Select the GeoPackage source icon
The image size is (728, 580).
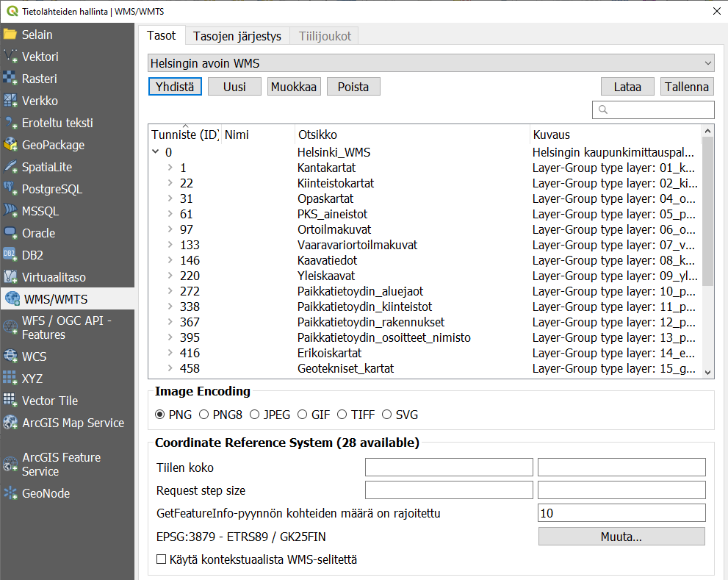pos(10,145)
